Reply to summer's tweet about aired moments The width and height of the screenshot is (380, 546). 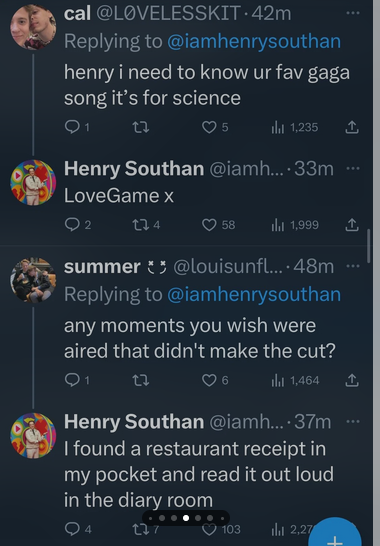pyautogui.click(x=72, y=380)
